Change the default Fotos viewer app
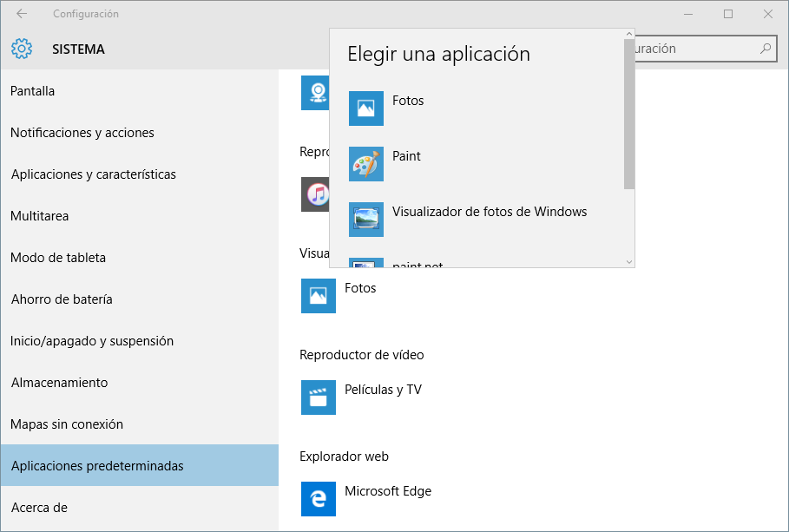This screenshot has height=532, width=789. point(360,288)
